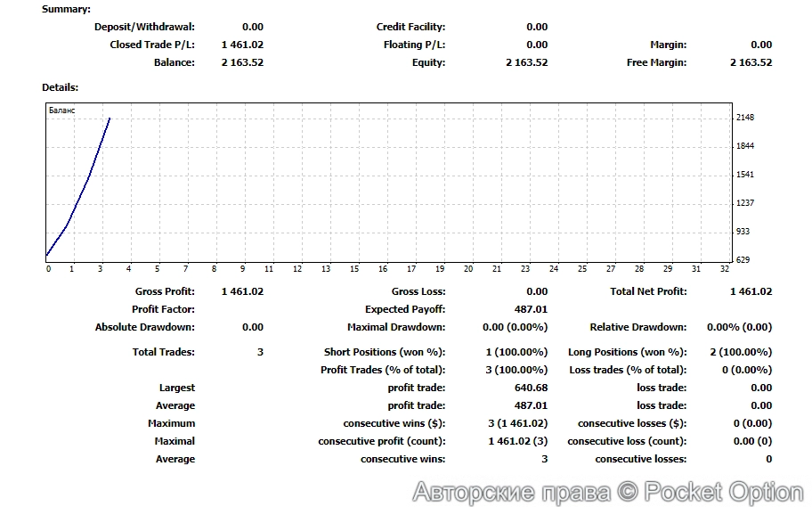812x507 pixels.
Task: Click the 2148 value on chart axis
Action: (745, 118)
